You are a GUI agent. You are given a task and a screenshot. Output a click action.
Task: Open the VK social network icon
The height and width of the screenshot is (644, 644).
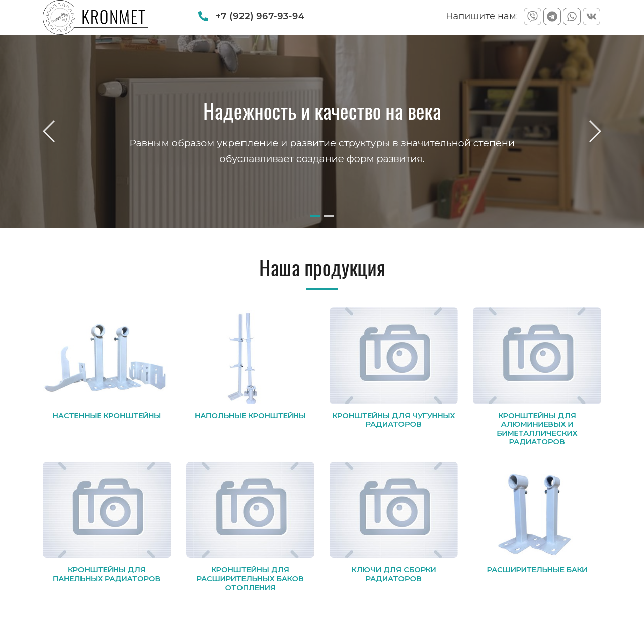click(591, 16)
